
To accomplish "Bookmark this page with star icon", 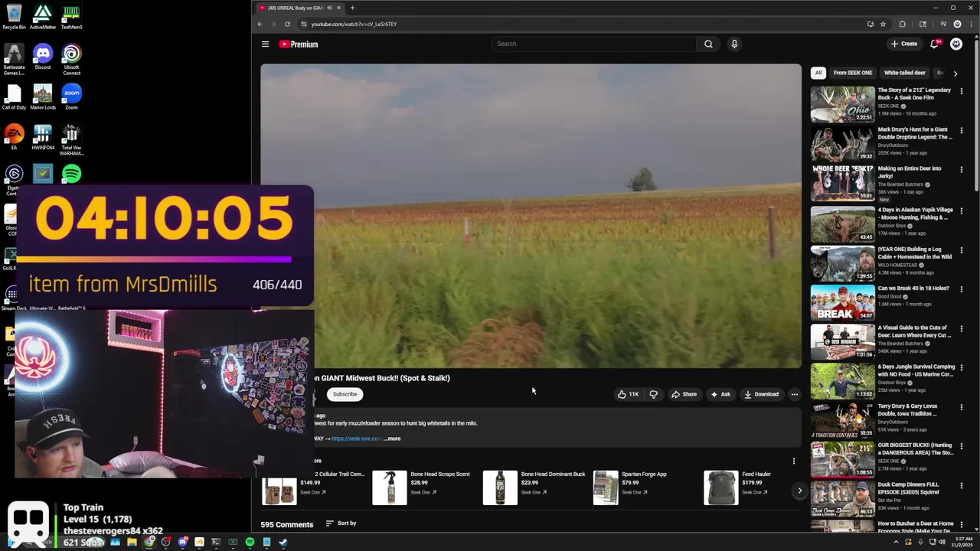I will (883, 24).
